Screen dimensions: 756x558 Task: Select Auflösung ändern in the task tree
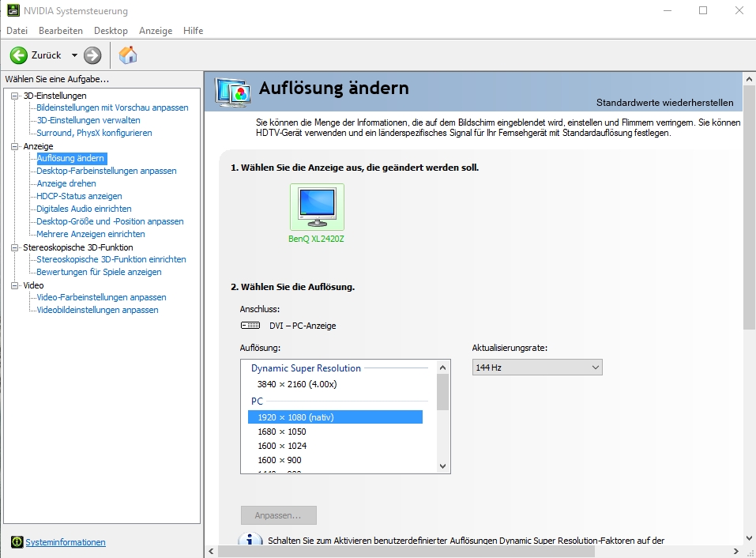(x=70, y=158)
